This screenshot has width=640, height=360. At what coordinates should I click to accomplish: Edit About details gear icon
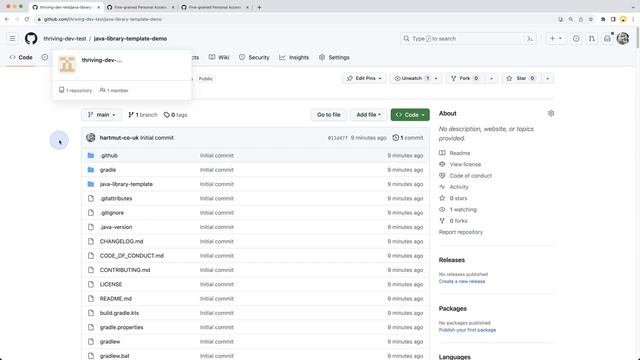[551, 113]
